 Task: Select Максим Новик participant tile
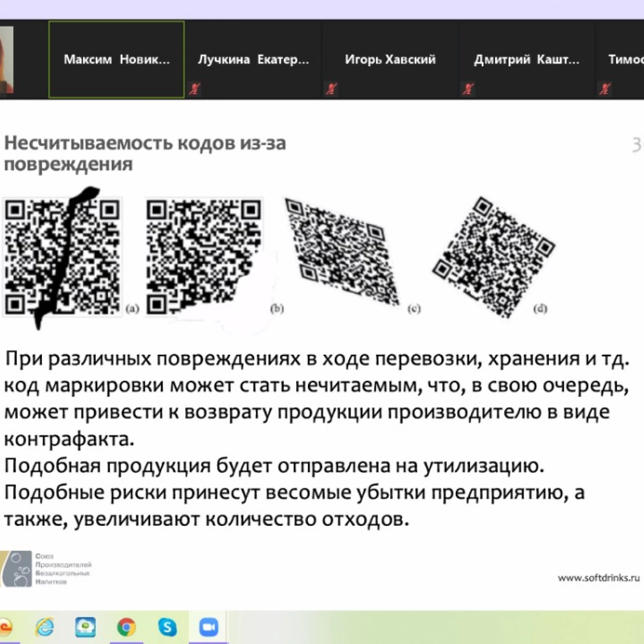tap(116, 59)
